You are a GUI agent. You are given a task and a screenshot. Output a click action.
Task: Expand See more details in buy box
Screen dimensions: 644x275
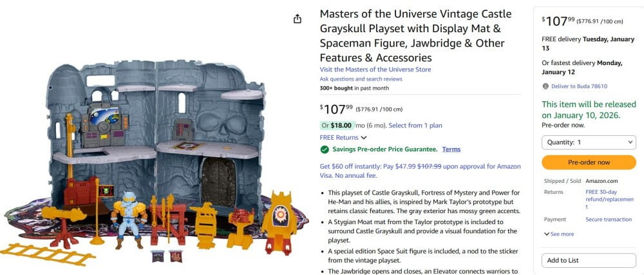(559, 234)
